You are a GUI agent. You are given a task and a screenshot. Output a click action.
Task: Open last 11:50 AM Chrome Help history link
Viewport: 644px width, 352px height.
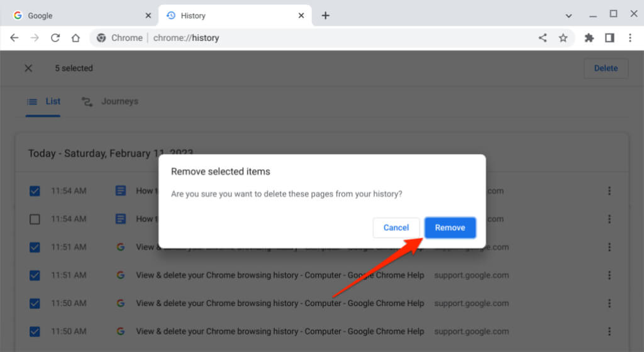coord(280,331)
